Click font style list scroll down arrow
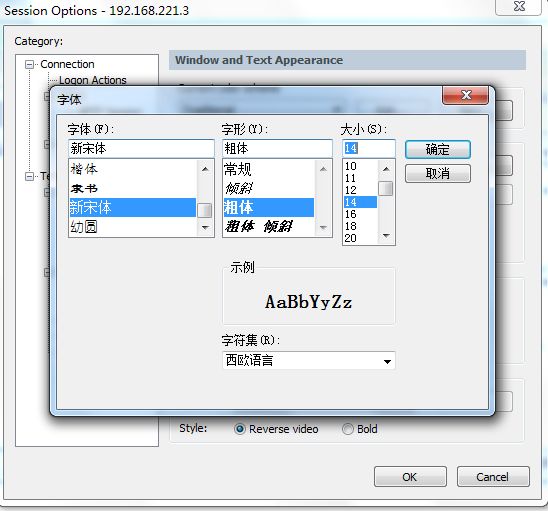The width and height of the screenshot is (548, 511). tap(323, 228)
